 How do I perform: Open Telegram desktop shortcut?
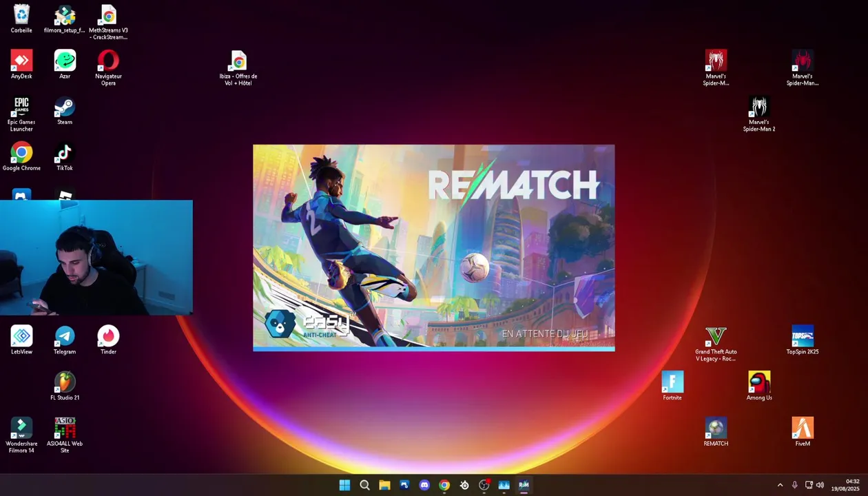[x=65, y=340]
